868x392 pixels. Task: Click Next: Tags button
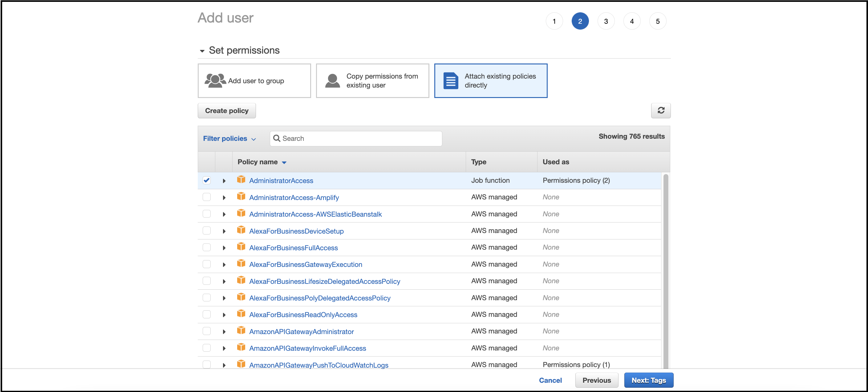(649, 380)
